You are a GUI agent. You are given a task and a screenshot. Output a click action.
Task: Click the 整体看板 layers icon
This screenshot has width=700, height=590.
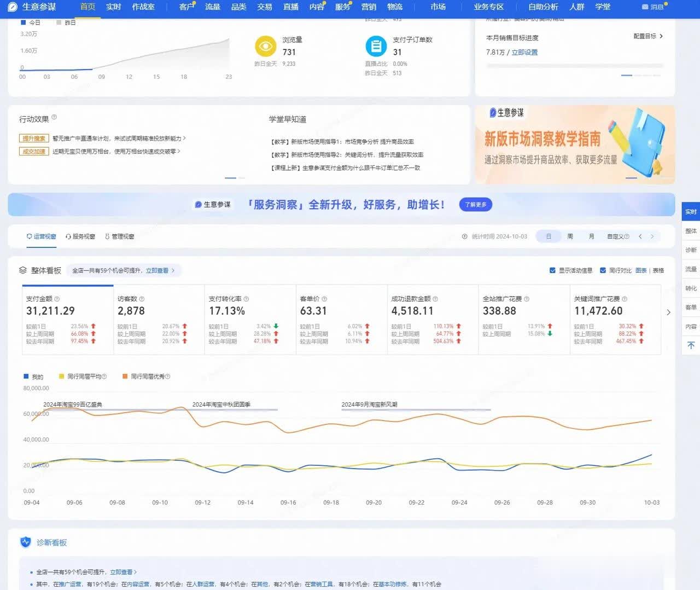pos(23,270)
